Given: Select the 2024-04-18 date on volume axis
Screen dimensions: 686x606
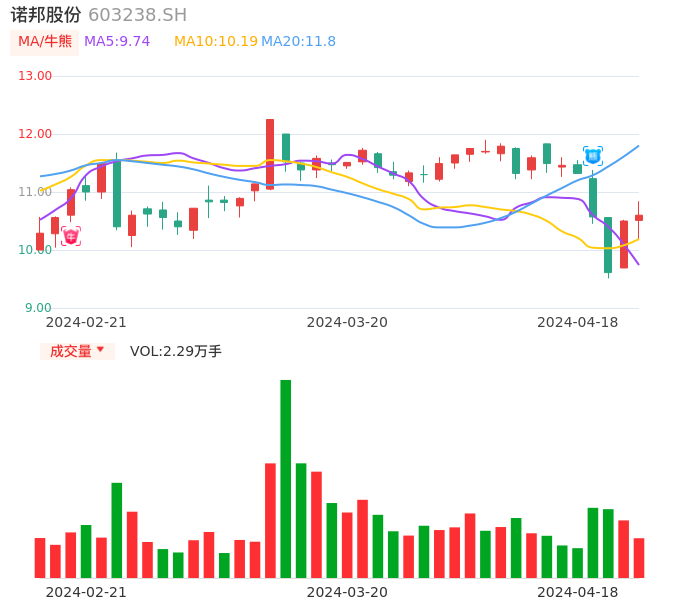Looking at the screenshot, I should point(578,592).
